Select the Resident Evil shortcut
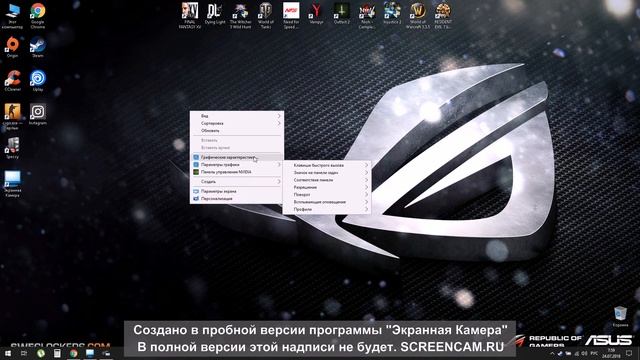This screenshot has height=360, width=640. point(443,16)
